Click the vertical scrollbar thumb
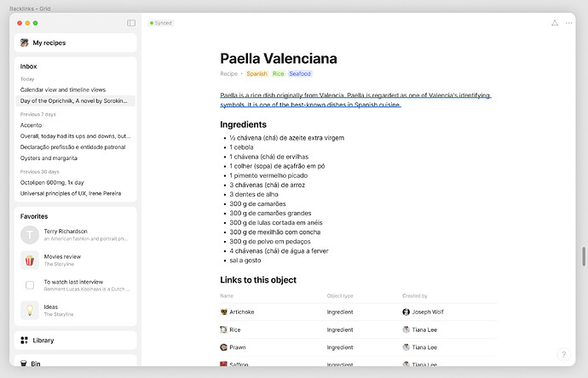588x378 pixels. point(584,256)
